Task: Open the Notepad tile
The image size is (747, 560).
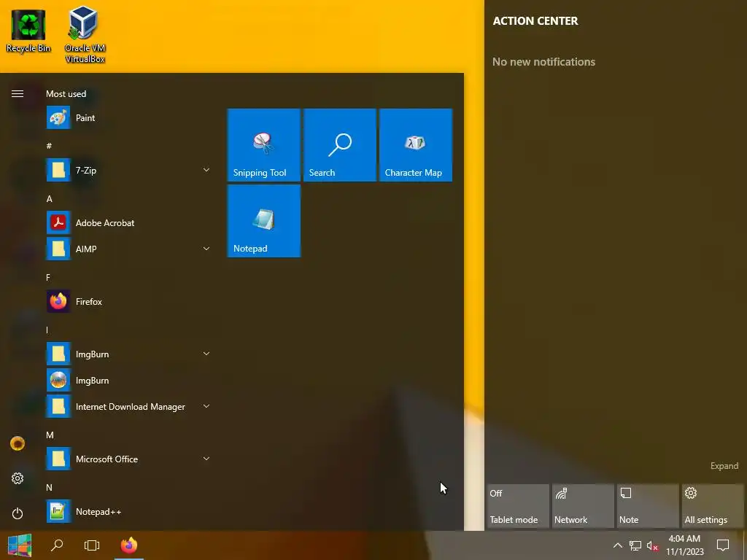Action: pyautogui.click(x=264, y=221)
